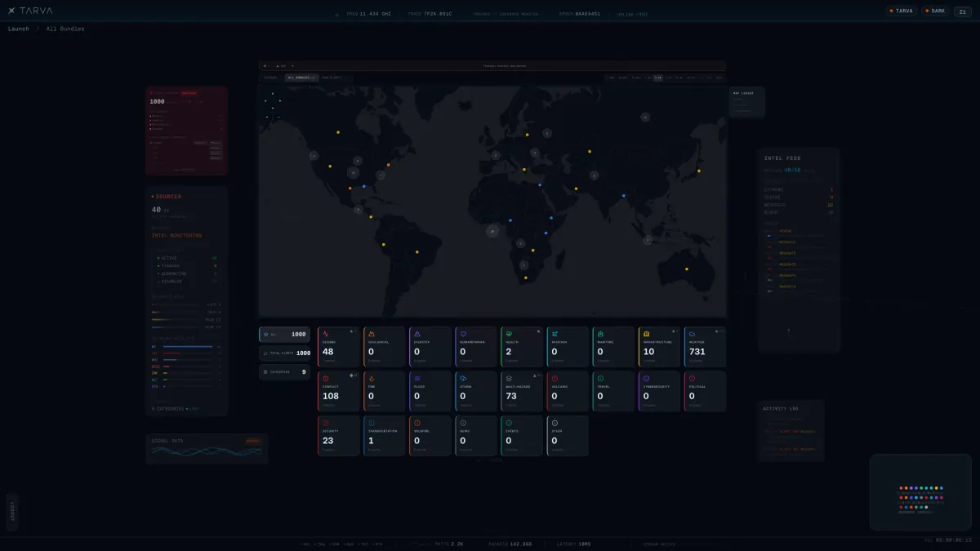Open the minimap thumbnail at bottom right

point(920,492)
